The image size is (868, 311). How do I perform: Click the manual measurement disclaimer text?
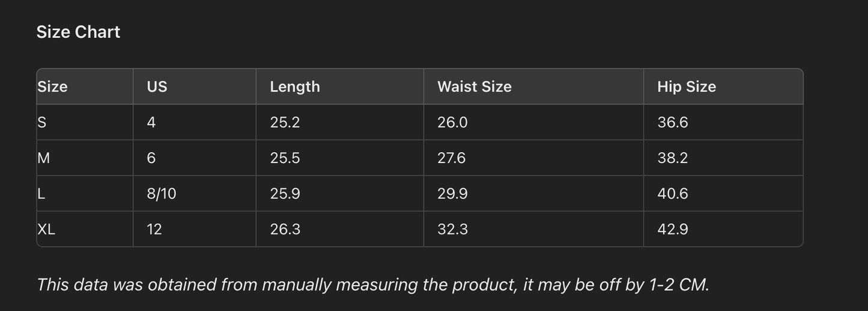coord(373,285)
